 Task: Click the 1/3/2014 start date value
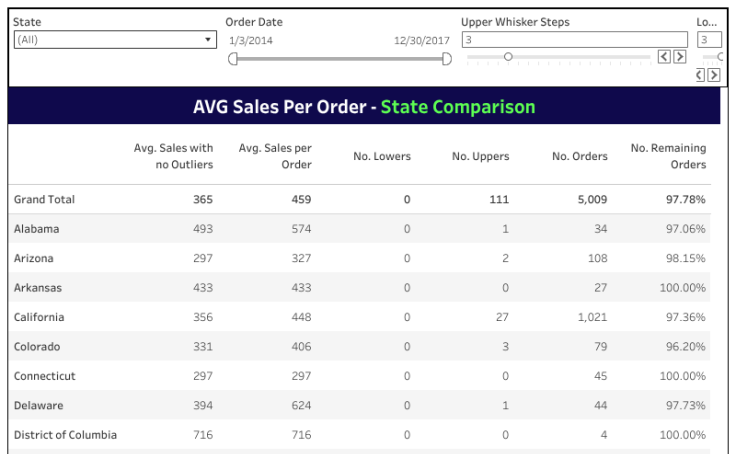pyautogui.click(x=251, y=40)
